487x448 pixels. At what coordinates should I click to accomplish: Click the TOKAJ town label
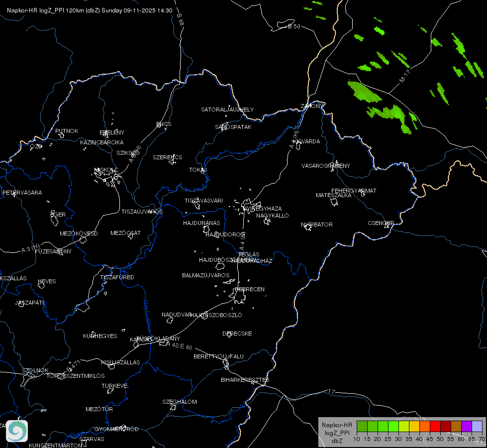click(198, 170)
